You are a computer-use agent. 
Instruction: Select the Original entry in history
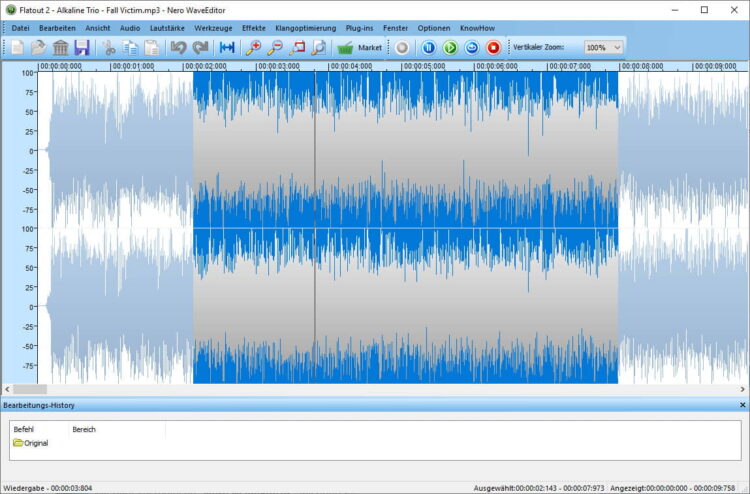tap(31, 443)
